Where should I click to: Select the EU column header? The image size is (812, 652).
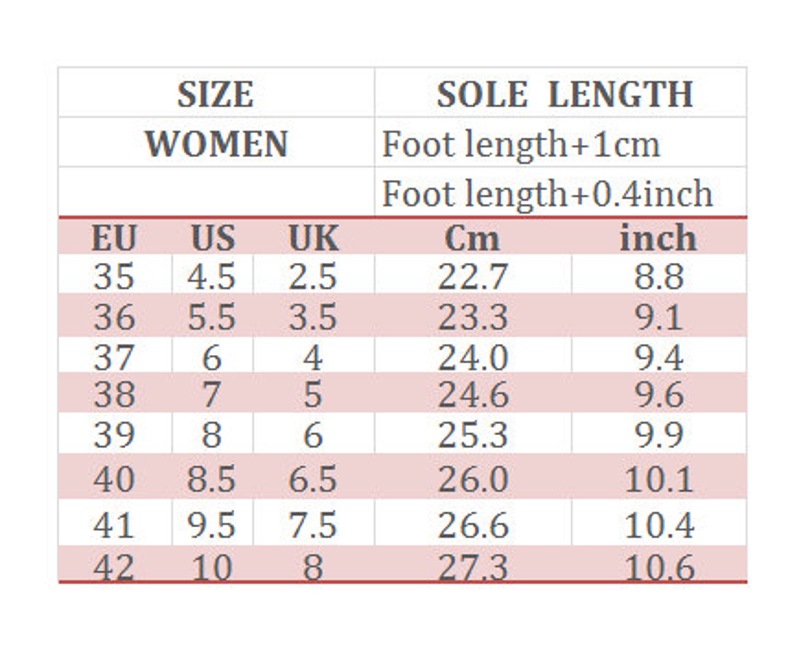pyautogui.click(x=115, y=237)
